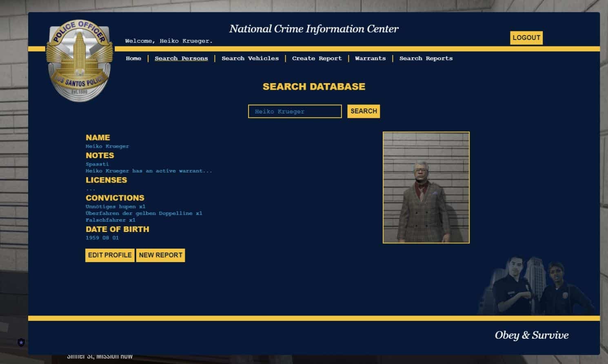Navigate to the Warrants section
Screen dimensions: 608x364
370,58
